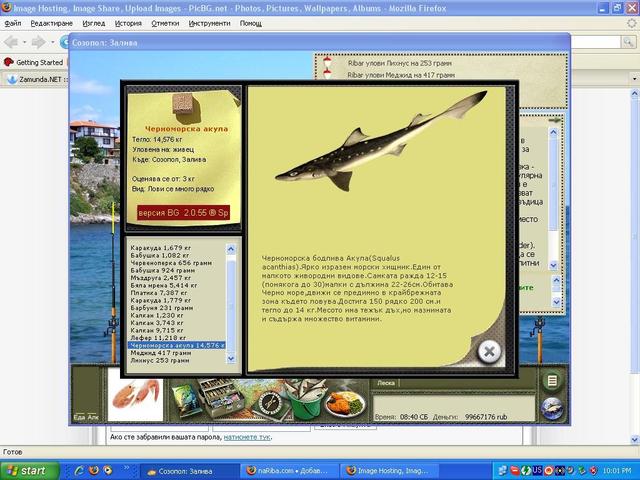Select Бяла мрена 5,414 кг entry
640x480 pixels.
164,285
